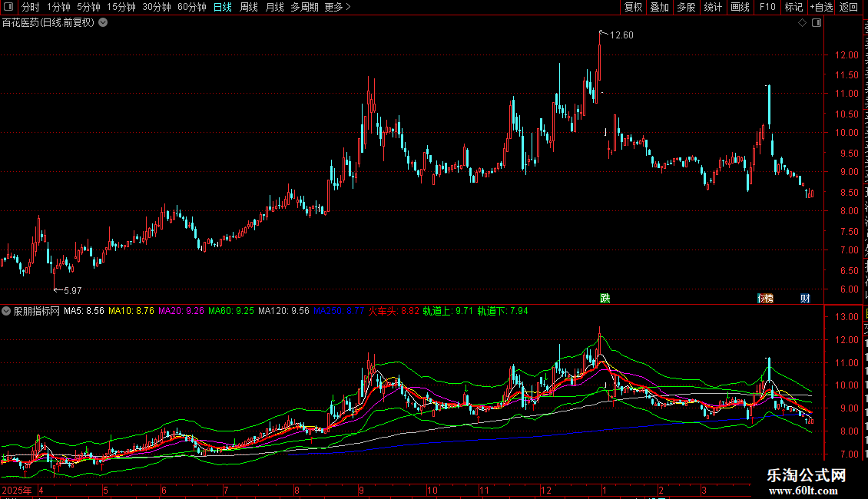
Task: Click the MA60: 9.25 indicator value
Action: [231, 311]
